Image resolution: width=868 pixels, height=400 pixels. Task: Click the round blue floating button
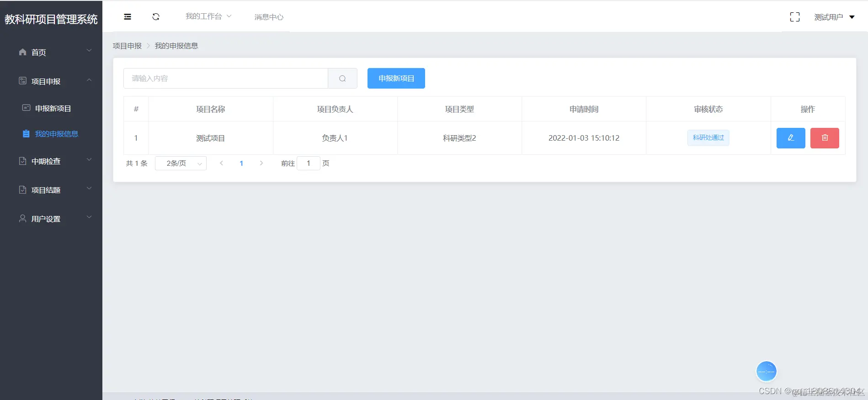[x=767, y=371]
